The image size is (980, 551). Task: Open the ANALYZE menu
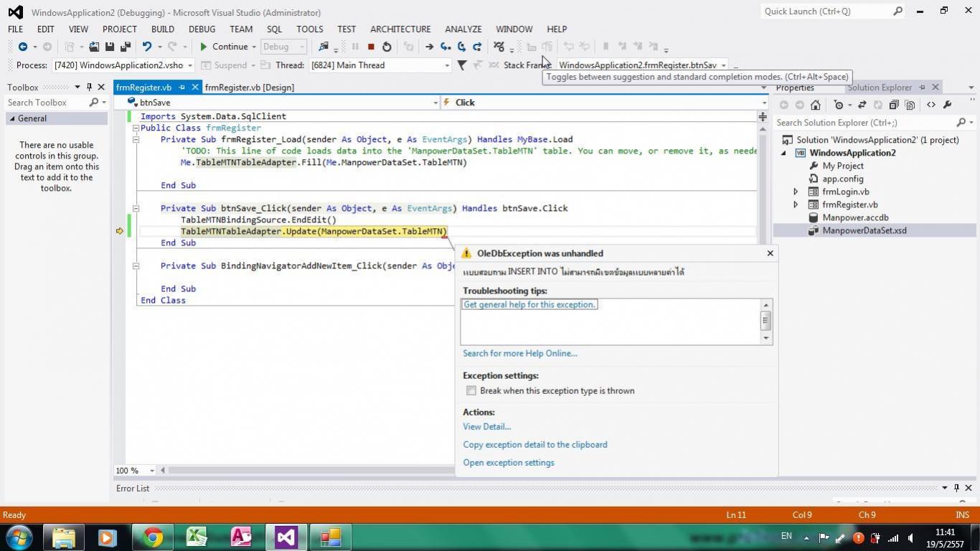coord(463,29)
